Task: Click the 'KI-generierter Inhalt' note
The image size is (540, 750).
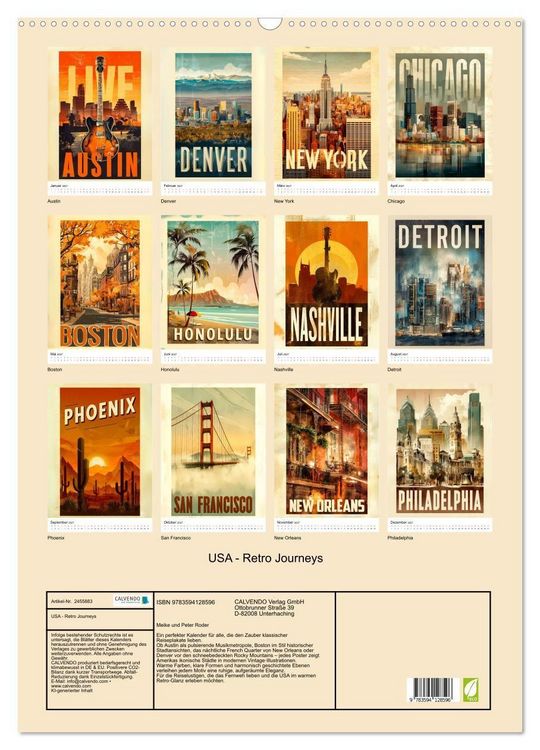Action: tap(71, 690)
